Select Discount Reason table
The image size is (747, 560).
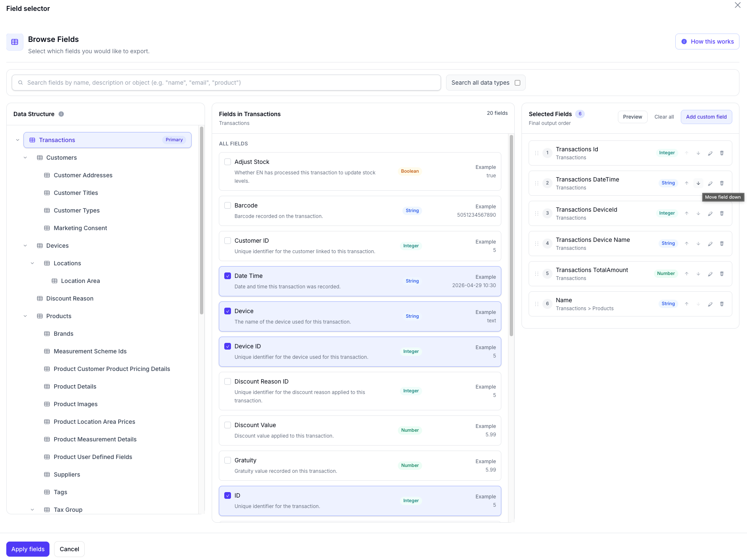tap(70, 298)
